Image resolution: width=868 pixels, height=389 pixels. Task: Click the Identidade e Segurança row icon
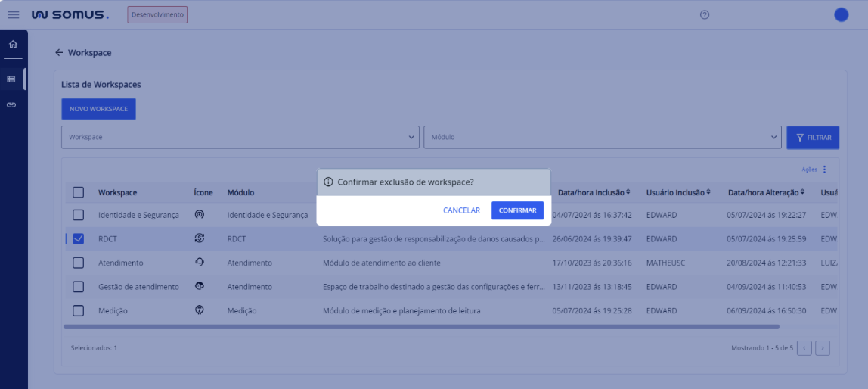point(200,214)
